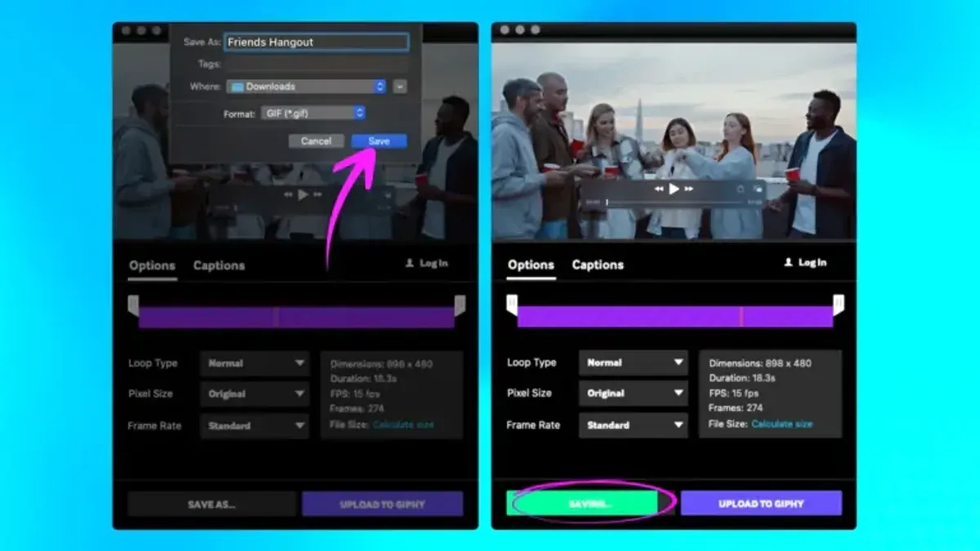Image resolution: width=980 pixels, height=551 pixels.
Task: Switch to Captions tab in right window
Action: [x=598, y=264]
